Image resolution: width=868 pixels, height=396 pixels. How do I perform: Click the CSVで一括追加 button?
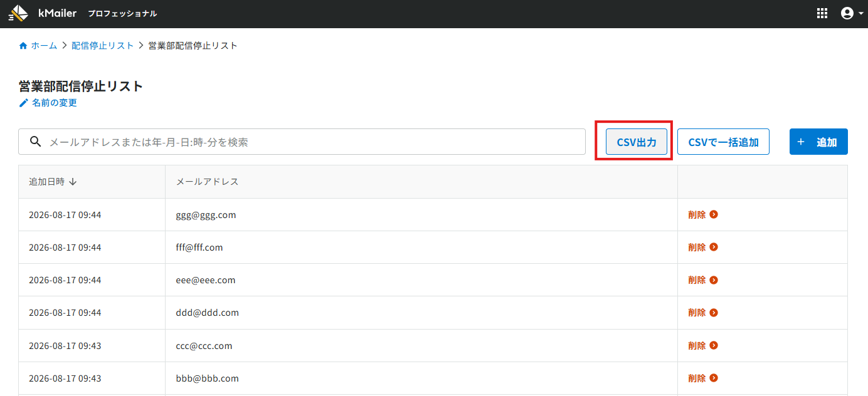coord(723,142)
